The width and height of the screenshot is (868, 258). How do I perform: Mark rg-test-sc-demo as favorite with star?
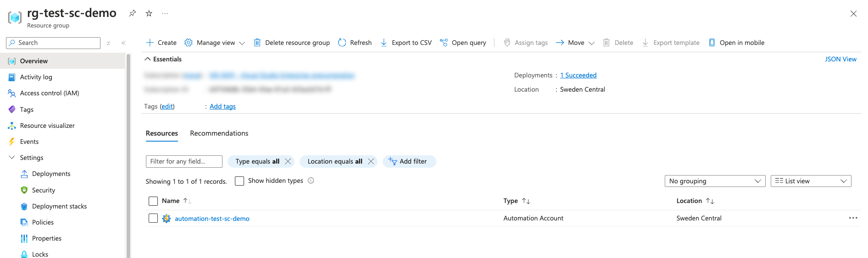click(149, 13)
